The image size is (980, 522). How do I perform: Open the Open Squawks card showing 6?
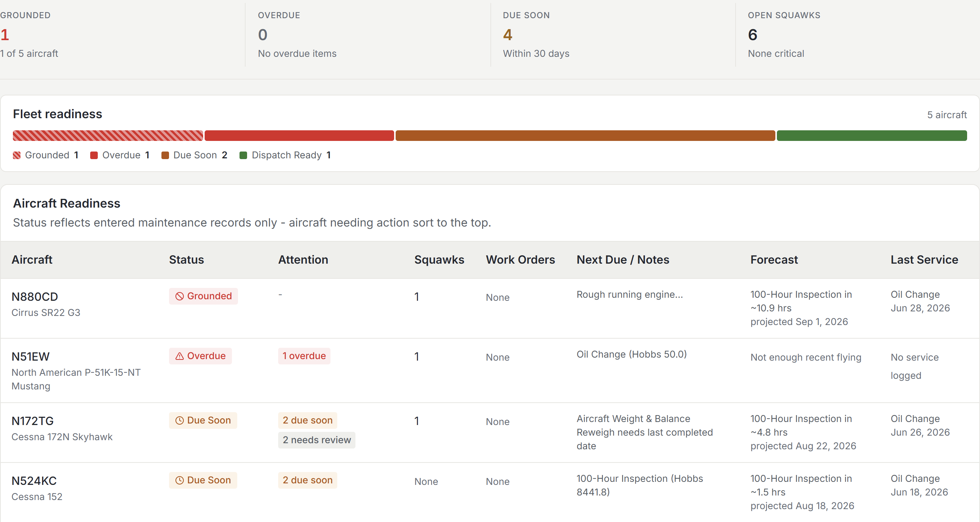click(x=858, y=35)
